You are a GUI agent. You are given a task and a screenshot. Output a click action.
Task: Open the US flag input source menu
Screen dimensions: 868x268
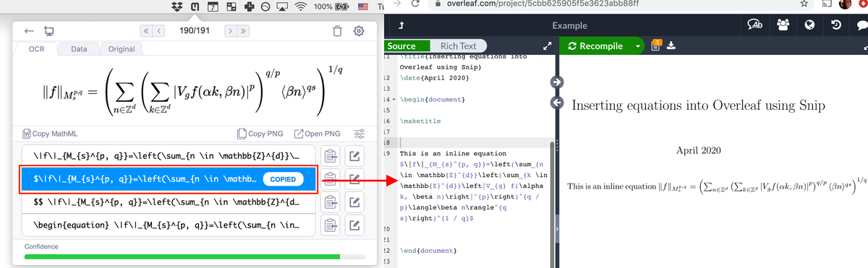(x=363, y=7)
